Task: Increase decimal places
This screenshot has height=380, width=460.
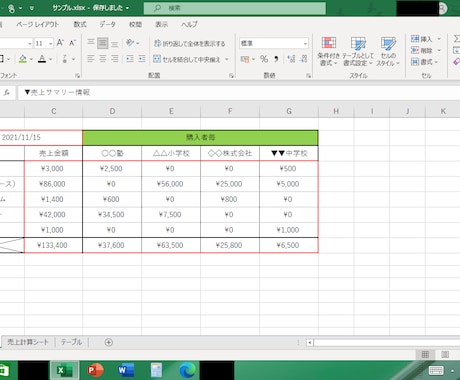Action: [x=291, y=59]
